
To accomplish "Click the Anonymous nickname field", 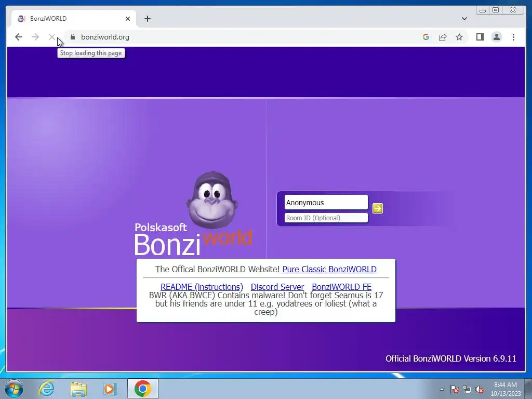I will pos(326,203).
